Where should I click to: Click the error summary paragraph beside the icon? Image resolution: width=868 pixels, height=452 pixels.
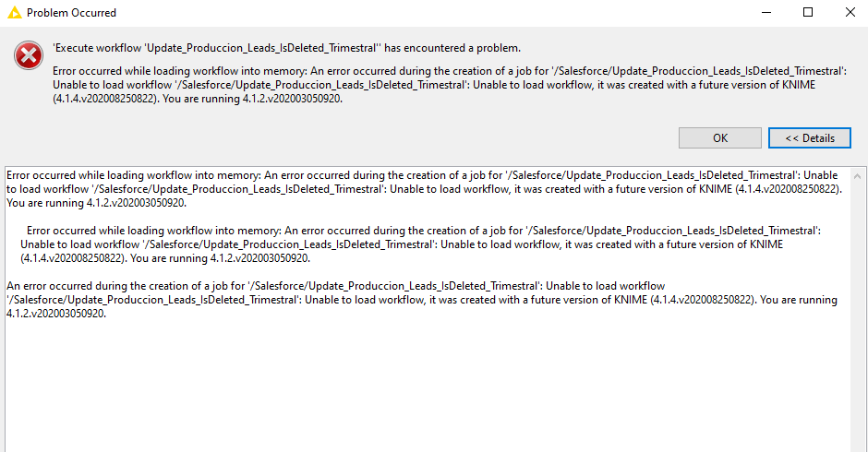450,85
